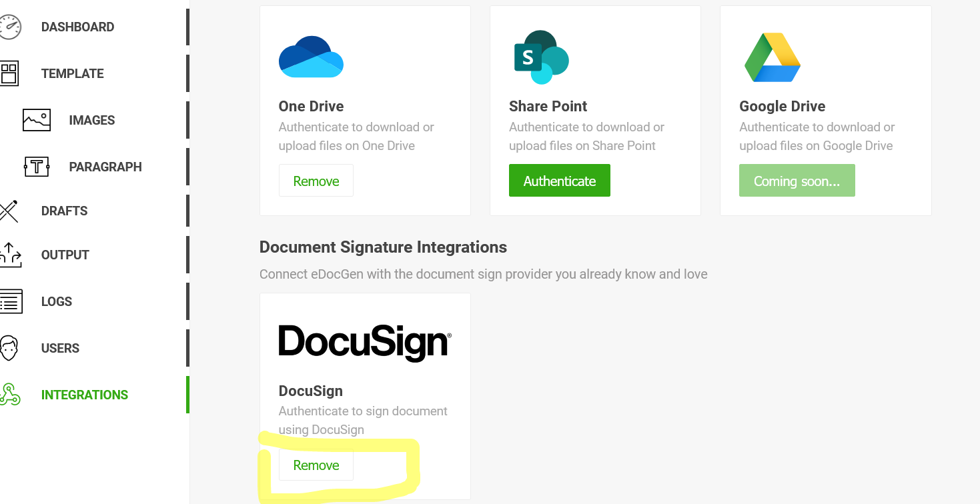Click the Drafts pencil icon
Viewport: 980px width, 504px height.
click(9, 211)
